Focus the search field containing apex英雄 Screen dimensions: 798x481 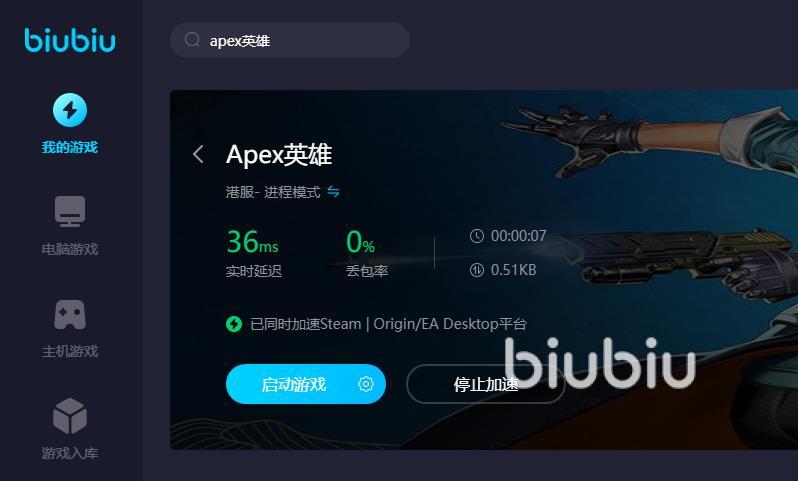point(290,40)
